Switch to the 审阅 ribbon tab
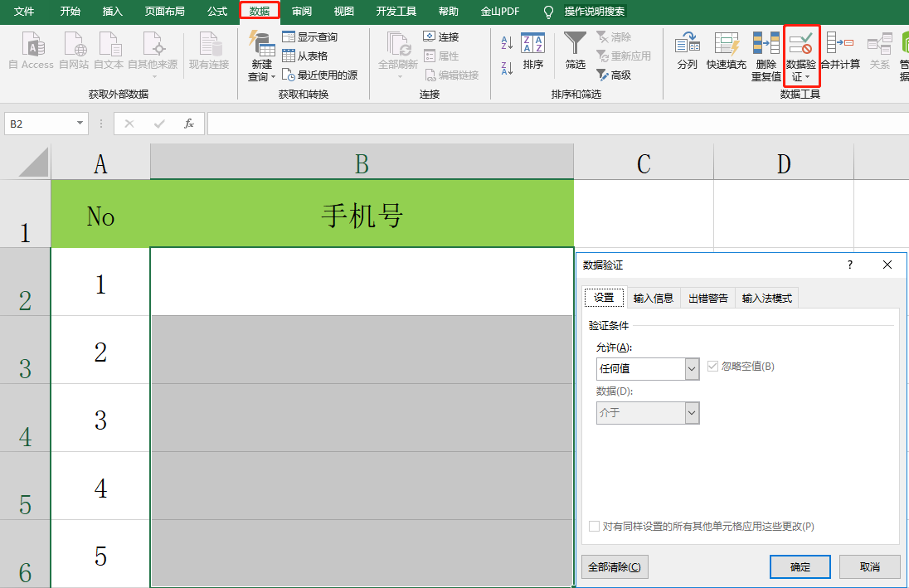The image size is (909, 588). click(301, 11)
